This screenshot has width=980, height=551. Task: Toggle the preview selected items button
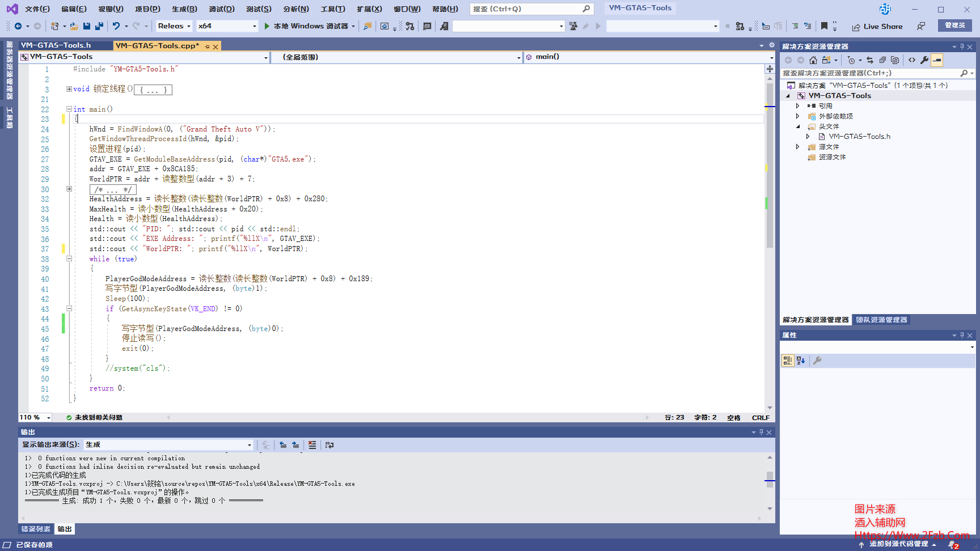coord(937,60)
